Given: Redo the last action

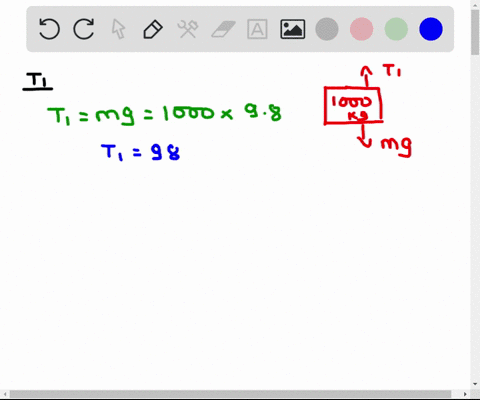Looking at the screenshot, I should [84, 29].
